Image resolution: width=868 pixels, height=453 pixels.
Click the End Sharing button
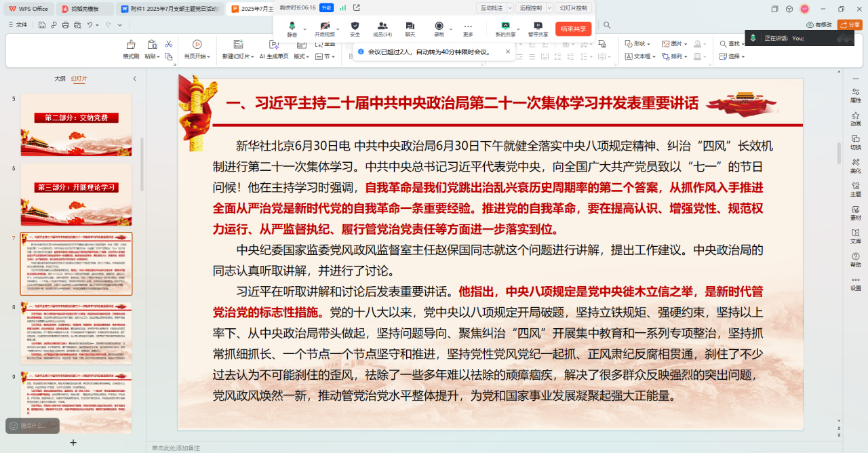[573, 29]
